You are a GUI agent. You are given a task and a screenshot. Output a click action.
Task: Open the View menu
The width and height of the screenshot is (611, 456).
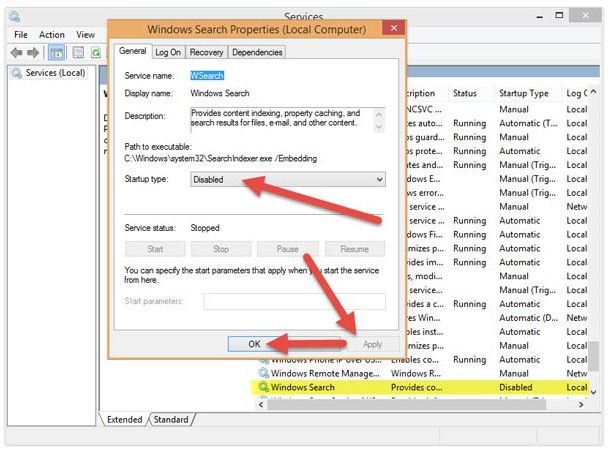[85, 35]
